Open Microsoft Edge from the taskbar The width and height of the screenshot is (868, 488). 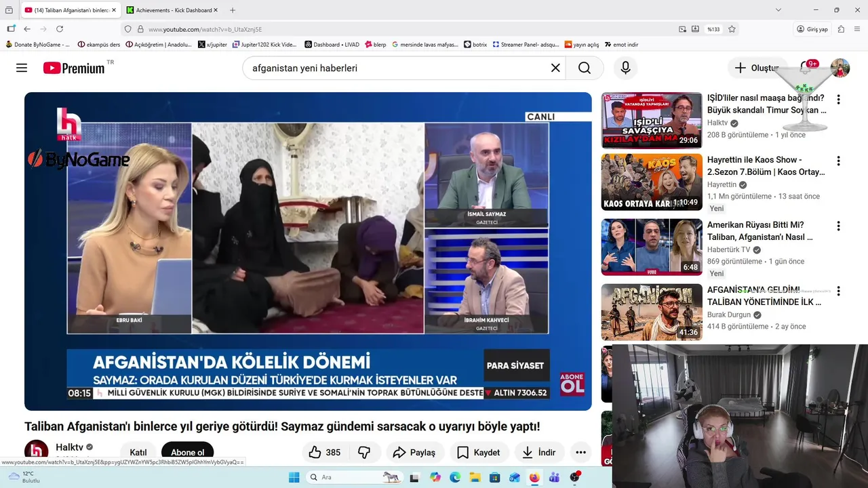coord(455,477)
